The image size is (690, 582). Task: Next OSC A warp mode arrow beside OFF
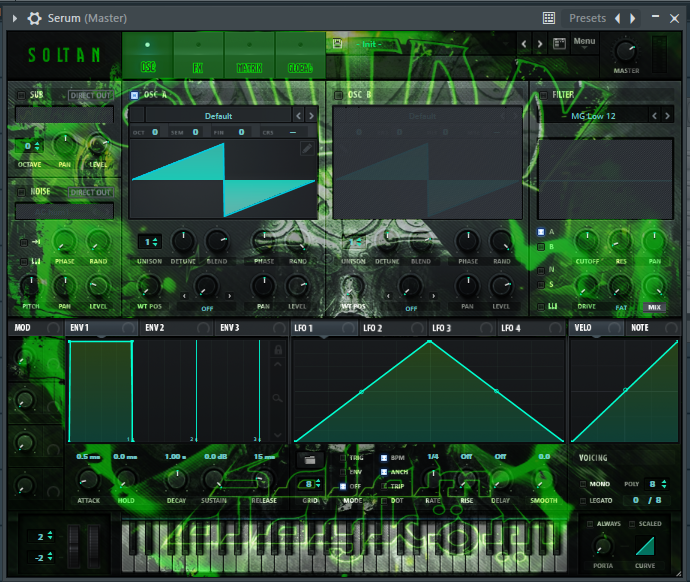click(x=230, y=296)
